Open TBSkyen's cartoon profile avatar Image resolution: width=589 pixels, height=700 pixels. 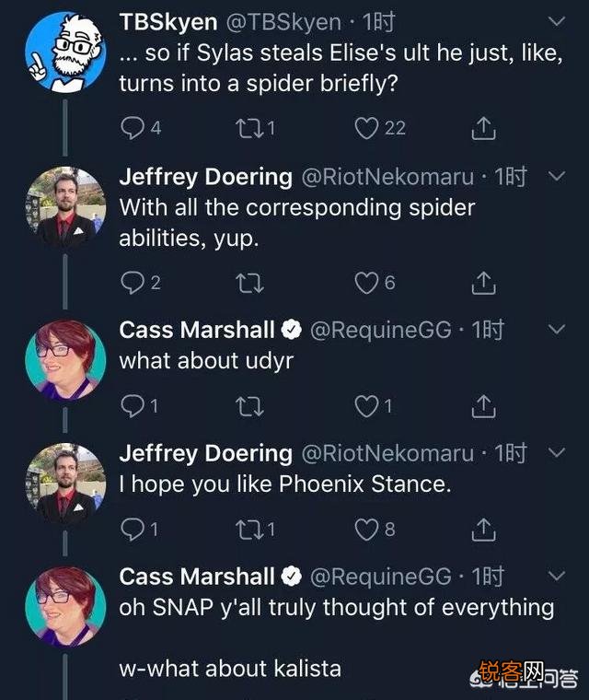pos(65,52)
